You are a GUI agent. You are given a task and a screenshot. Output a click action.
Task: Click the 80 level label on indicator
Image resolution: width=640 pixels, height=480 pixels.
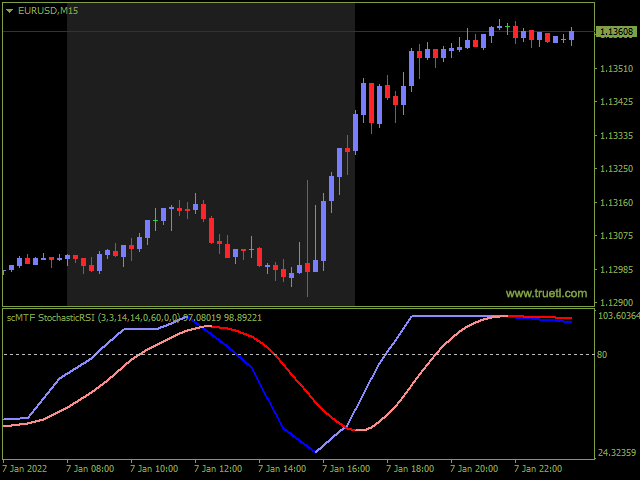coord(602,355)
